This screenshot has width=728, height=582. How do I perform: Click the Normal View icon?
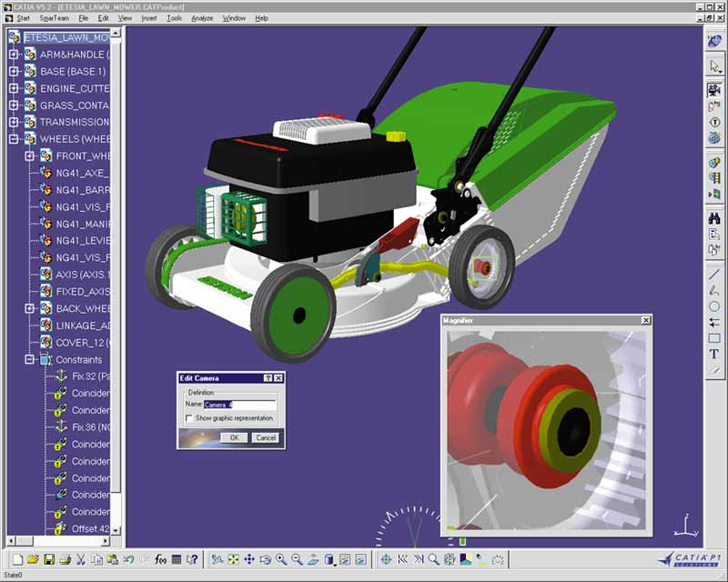[313, 559]
